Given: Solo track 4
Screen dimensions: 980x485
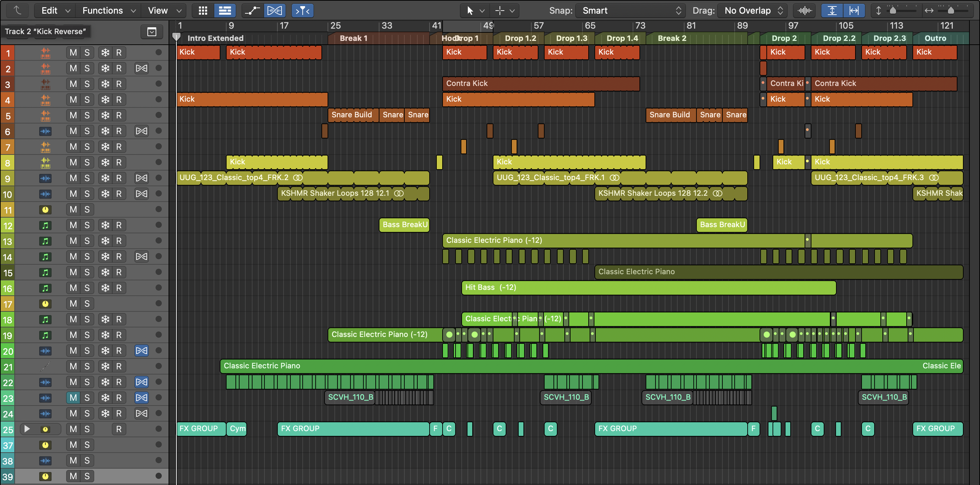Looking at the screenshot, I should [87, 100].
